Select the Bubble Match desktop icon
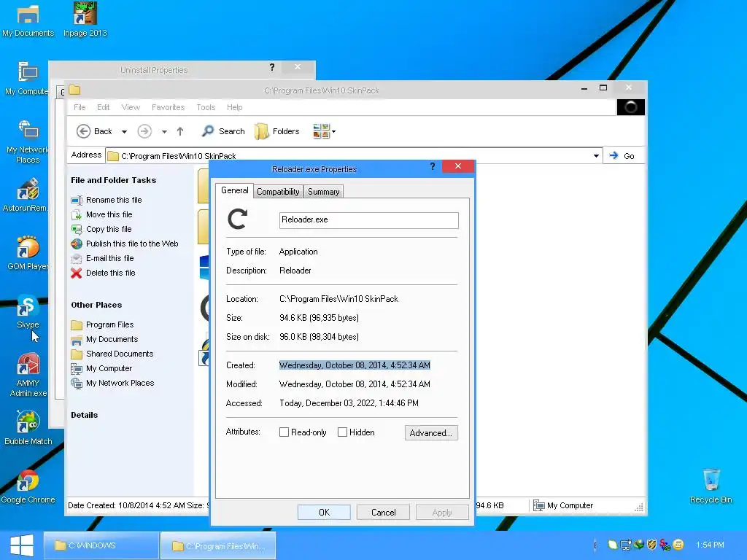This screenshot has height=560, width=747. click(x=28, y=428)
